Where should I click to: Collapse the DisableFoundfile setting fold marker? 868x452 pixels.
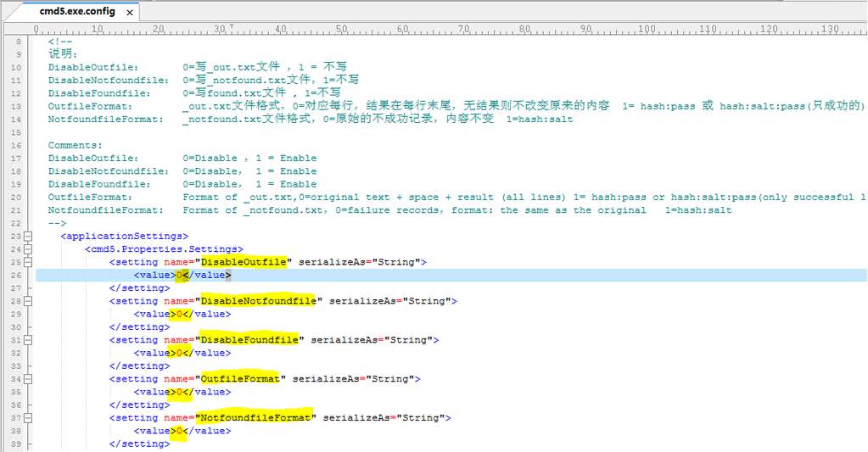click(x=28, y=340)
